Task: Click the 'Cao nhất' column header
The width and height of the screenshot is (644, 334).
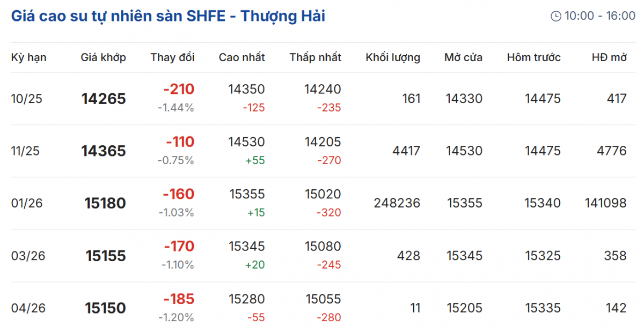Action: pos(241,57)
